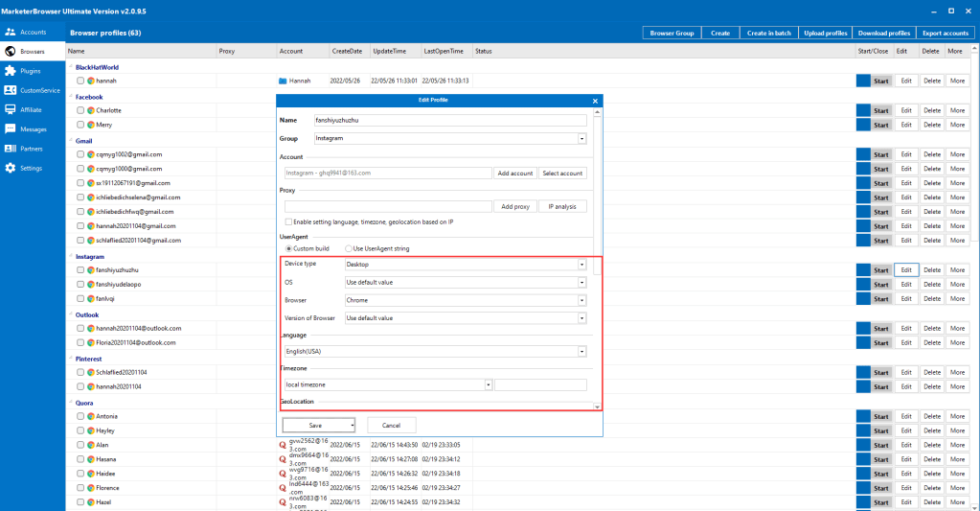This screenshot has width=980, height=511.
Task: Click the blue status block beside hannah's Start
Action: point(862,81)
